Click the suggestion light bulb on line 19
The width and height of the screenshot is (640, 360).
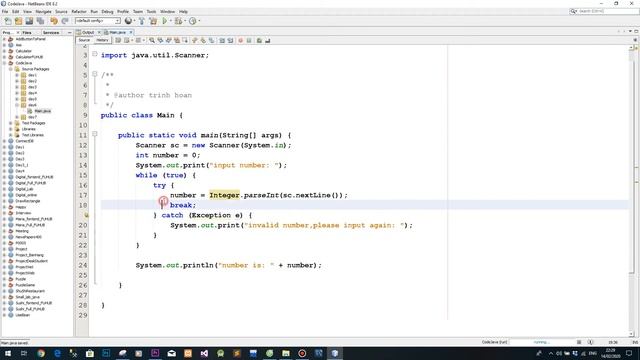(87, 215)
